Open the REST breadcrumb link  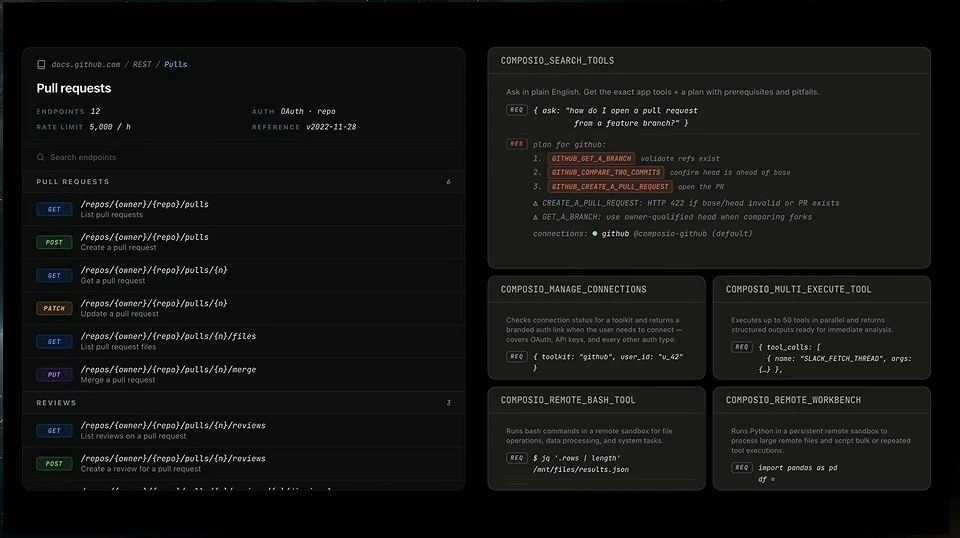pyautogui.click(x=142, y=64)
